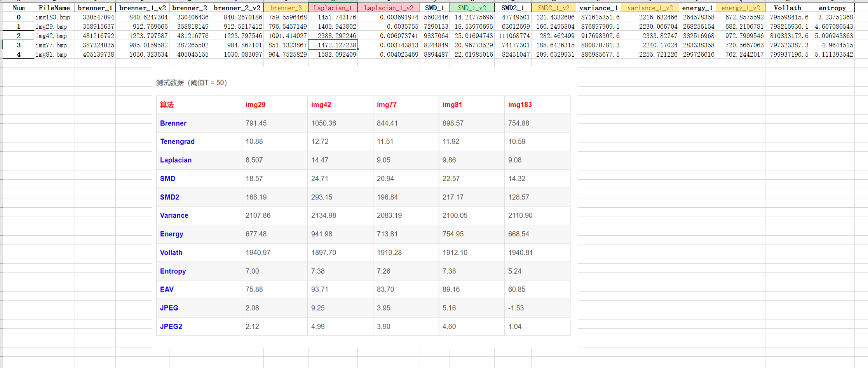Select the cell containing 481216776

(x=190, y=36)
